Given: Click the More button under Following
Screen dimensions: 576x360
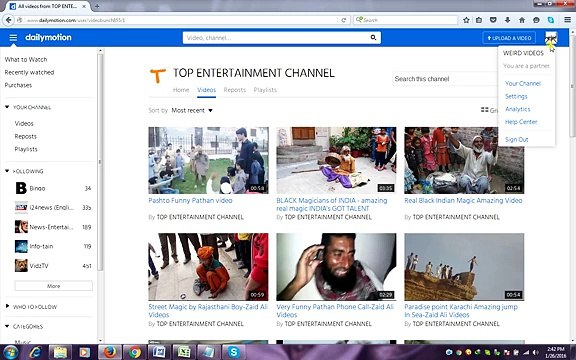Looking at the screenshot, I should (54, 286).
